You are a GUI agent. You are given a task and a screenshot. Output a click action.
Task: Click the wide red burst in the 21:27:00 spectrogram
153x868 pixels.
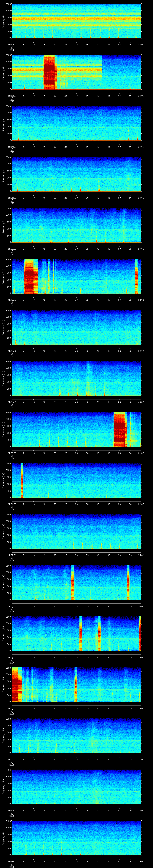point(31,276)
